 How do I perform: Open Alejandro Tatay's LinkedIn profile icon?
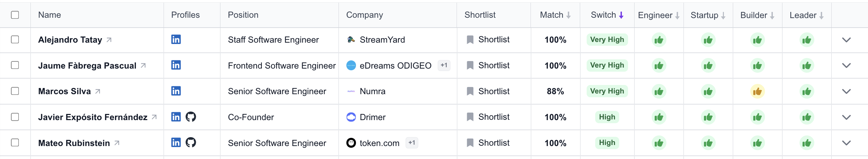[x=176, y=40]
